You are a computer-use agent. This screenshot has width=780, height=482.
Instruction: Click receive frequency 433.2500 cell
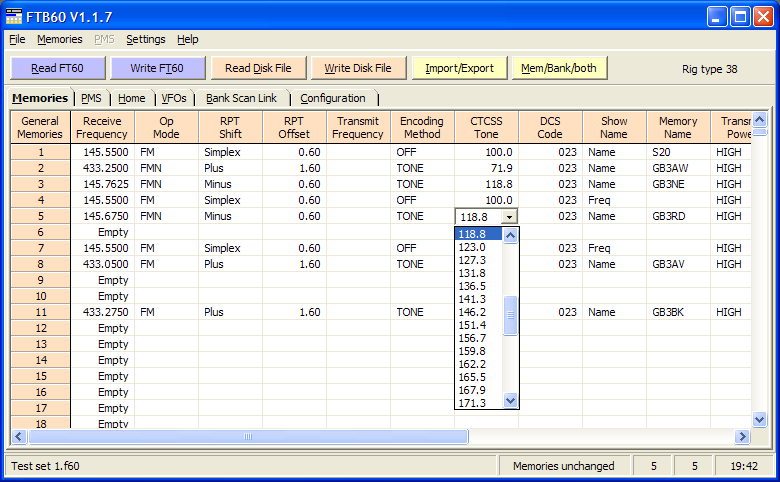click(x=102, y=168)
